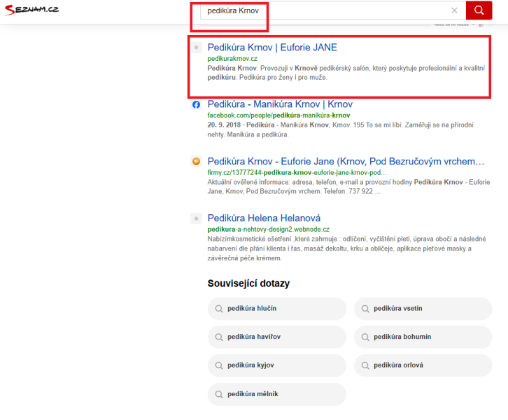Open the Pedikúra - Manikúra Krnov | Krnov result
The height and width of the screenshot is (420, 508).
coord(280,104)
